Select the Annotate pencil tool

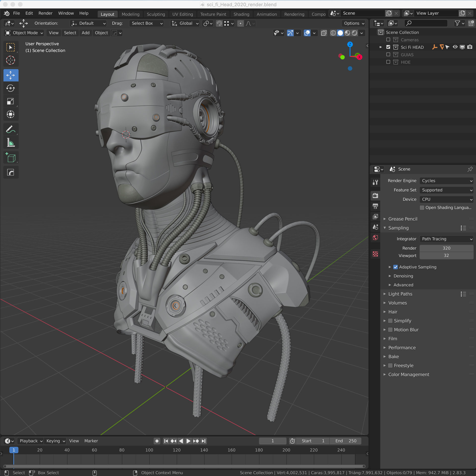(x=11, y=129)
